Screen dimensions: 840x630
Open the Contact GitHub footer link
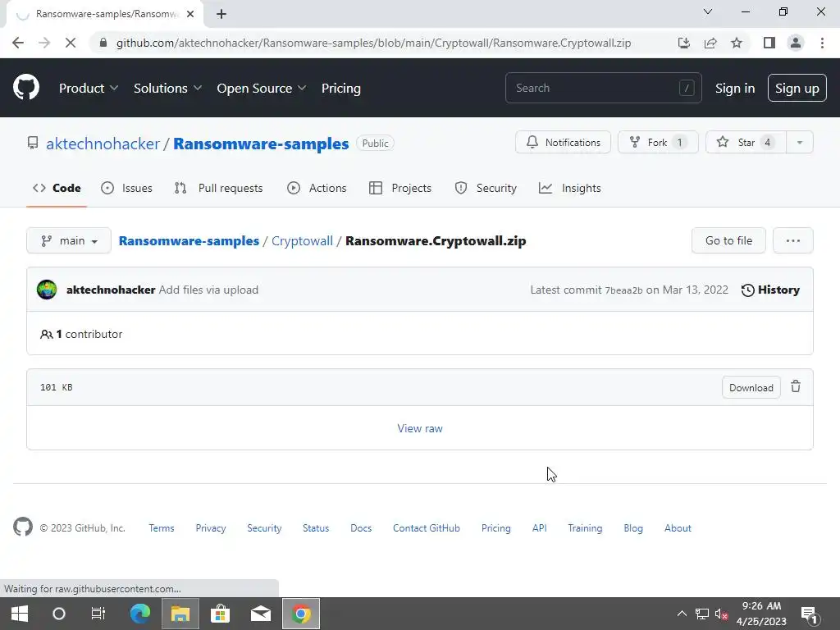pos(427,527)
